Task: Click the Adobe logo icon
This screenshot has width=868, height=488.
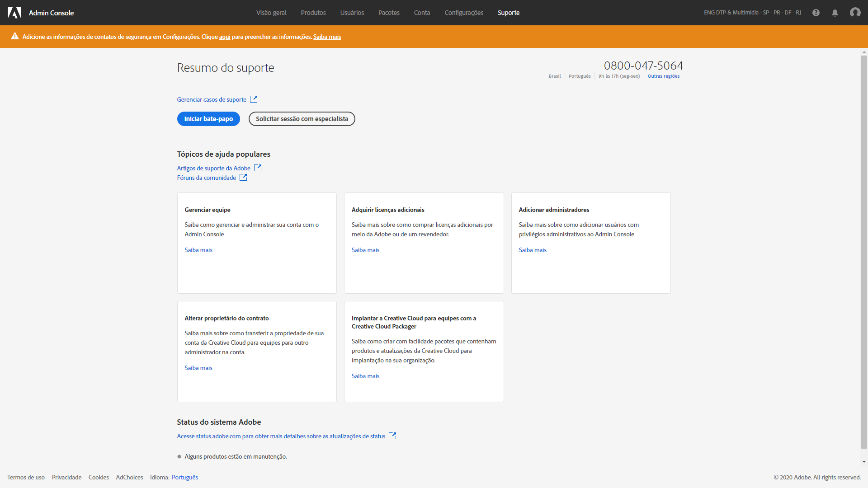Action: (x=14, y=13)
